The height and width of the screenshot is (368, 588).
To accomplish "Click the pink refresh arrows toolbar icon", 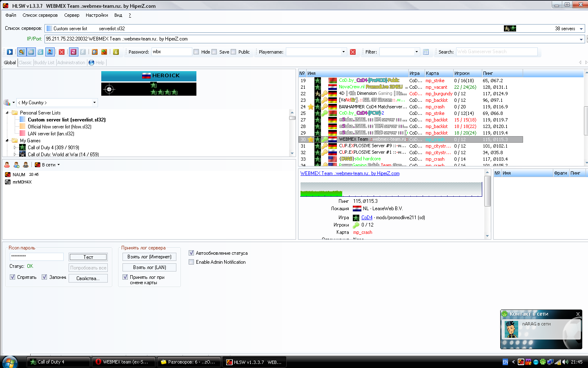I will point(73,52).
